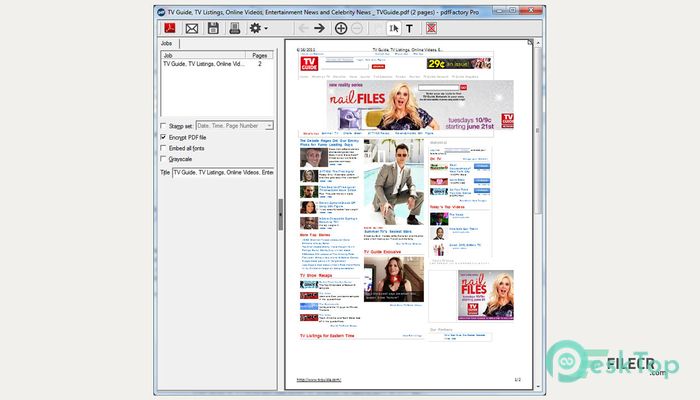
Task: Click the Pages column header
Action: (259, 55)
